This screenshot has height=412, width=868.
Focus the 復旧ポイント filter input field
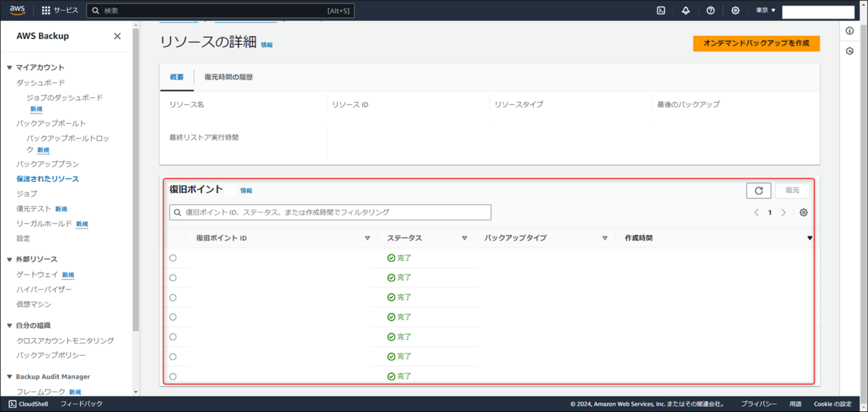click(x=330, y=213)
